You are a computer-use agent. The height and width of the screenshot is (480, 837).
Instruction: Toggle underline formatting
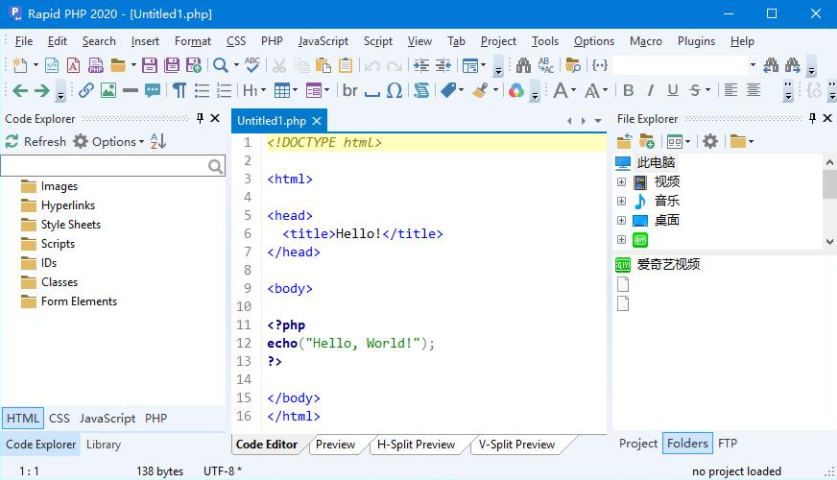pos(673,91)
